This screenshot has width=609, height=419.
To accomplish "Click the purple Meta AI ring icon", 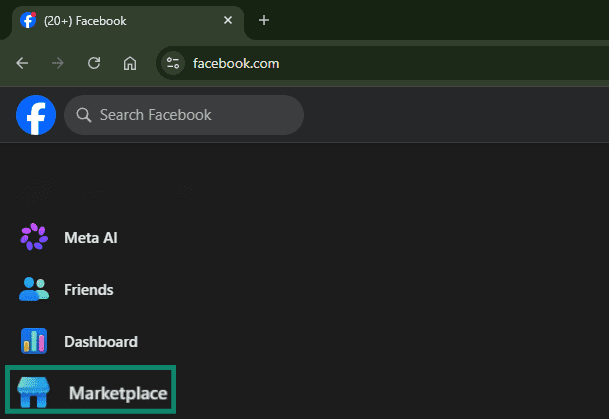I will point(34,237).
